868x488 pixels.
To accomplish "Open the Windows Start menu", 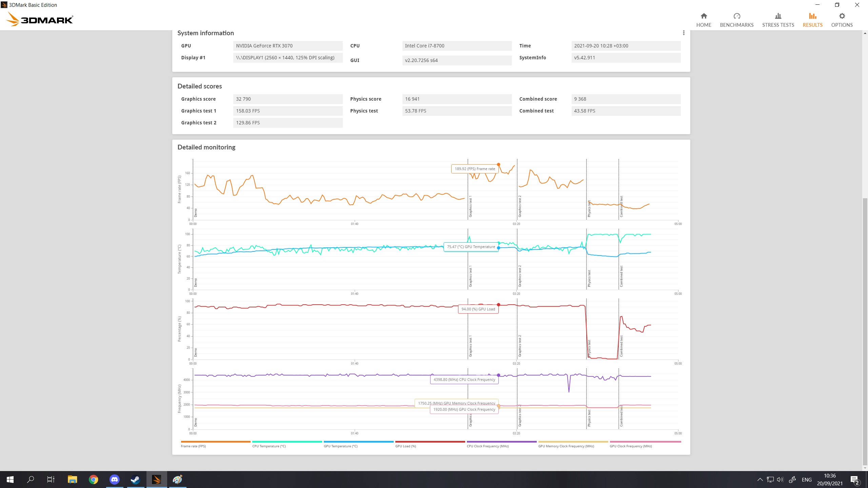I will [x=10, y=480].
